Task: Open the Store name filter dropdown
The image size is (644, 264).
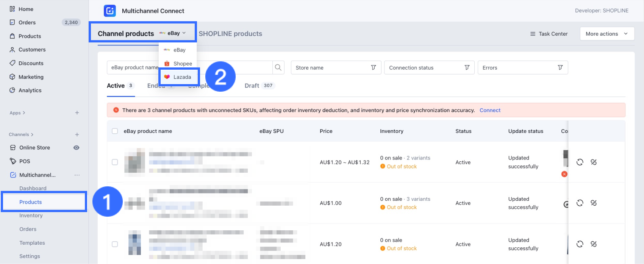Action: (x=336, y=67)
